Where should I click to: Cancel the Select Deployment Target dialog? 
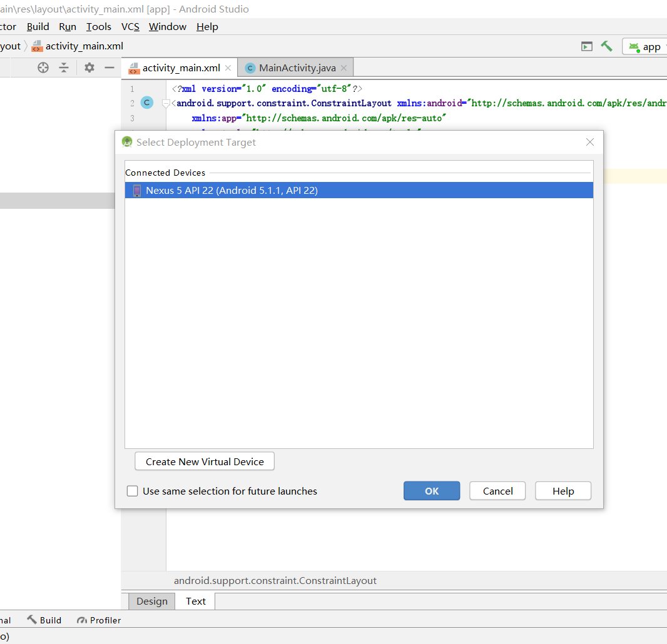pos(497,491)
